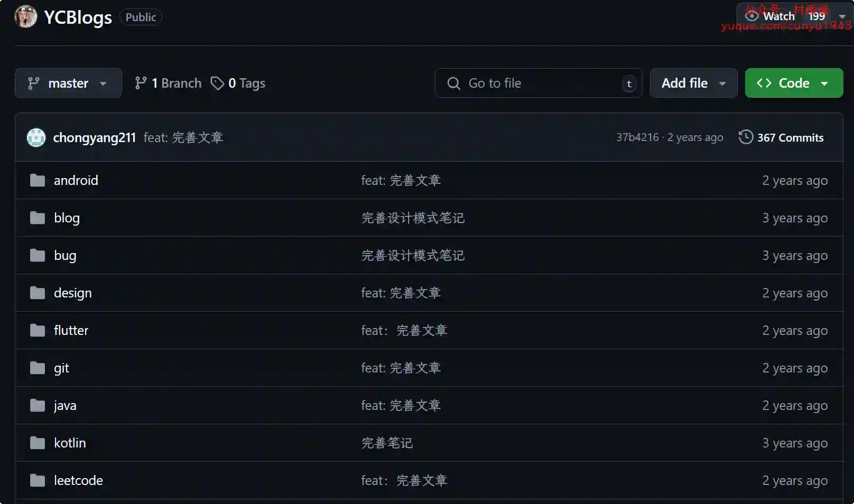
Task: Click the android folder icon
Action: (x=38, y=181)
